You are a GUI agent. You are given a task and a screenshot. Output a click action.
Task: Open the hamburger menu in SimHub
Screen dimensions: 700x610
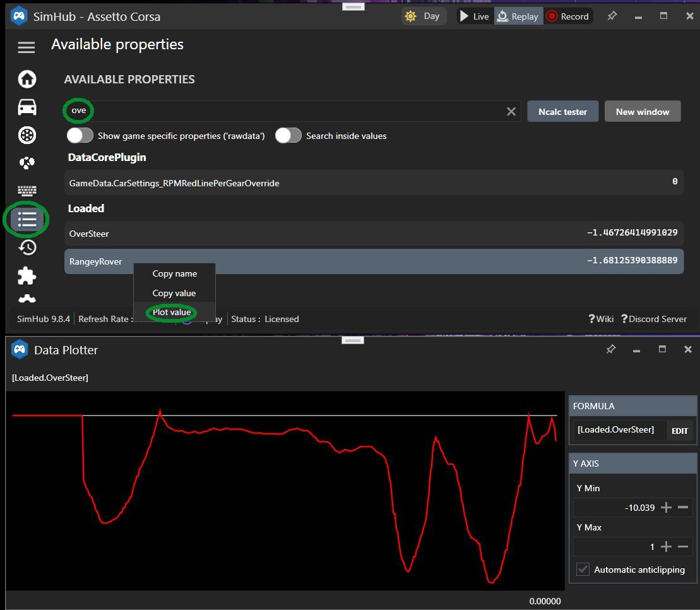coord(27,47)
